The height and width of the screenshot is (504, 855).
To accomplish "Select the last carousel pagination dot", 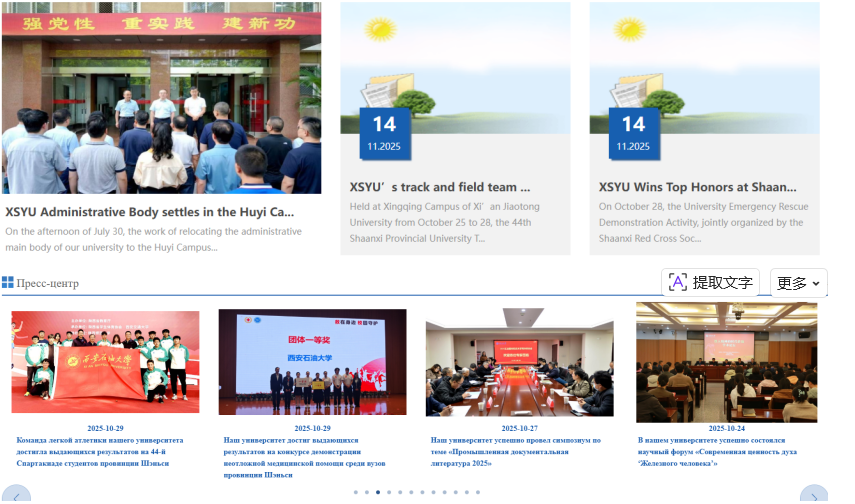I will pos(477,492).
